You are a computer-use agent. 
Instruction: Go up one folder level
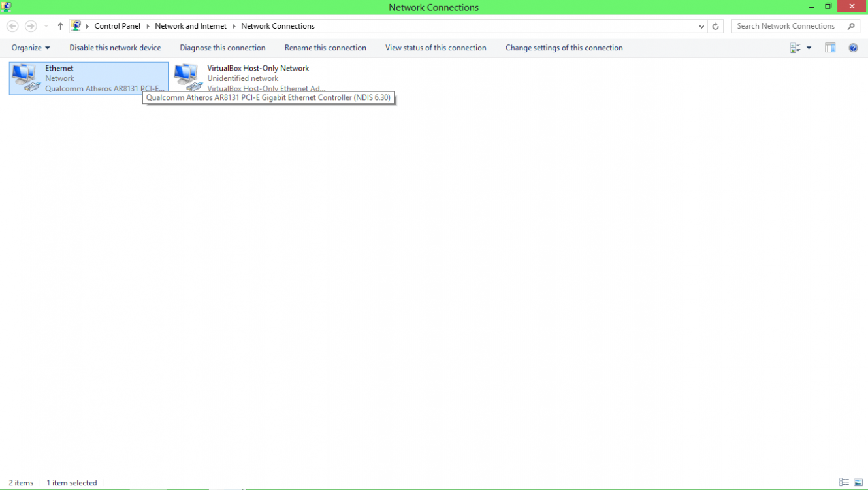pyautogui.click(x=61, y=26)
